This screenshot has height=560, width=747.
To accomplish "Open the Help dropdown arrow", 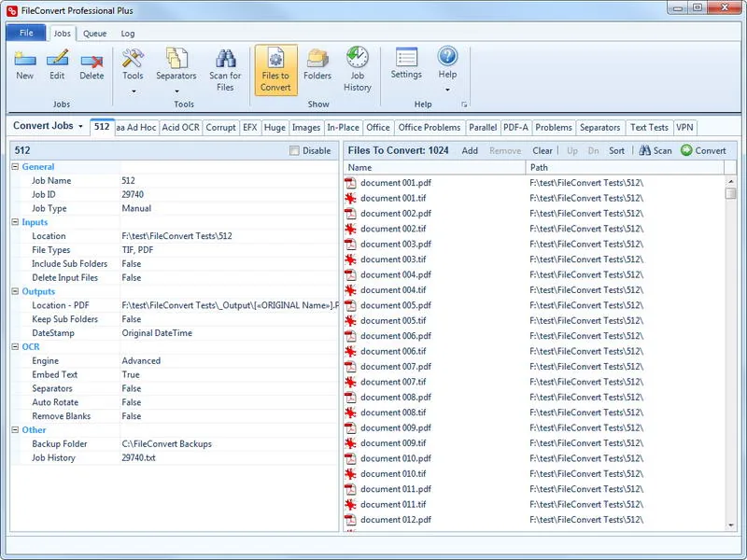I will [447, 90].
